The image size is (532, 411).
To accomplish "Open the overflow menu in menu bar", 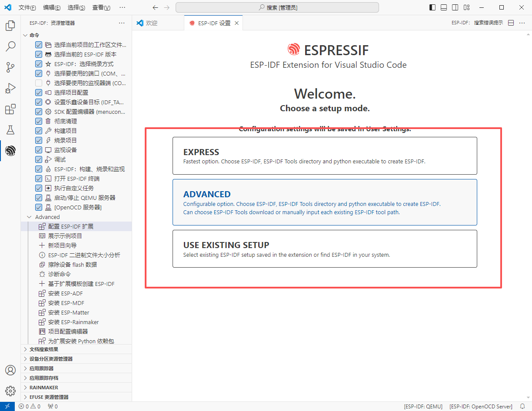I will pyautogui.click(x=122, y=7).
